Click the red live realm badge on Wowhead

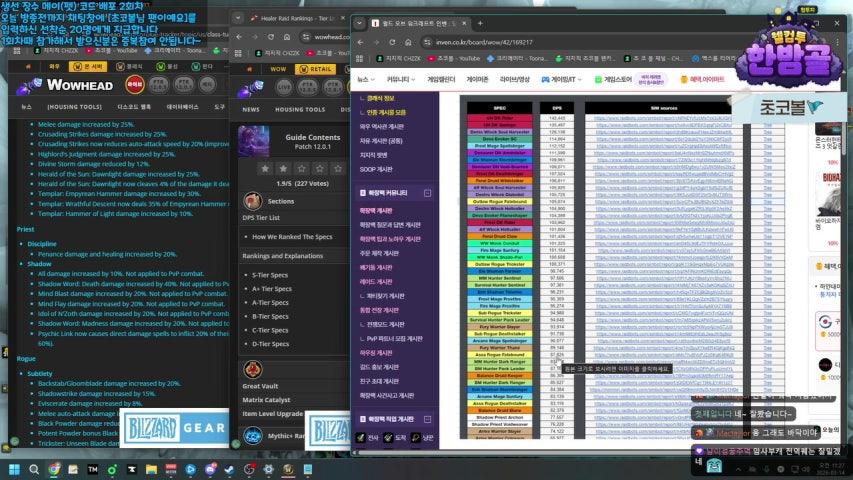[134, 85]
